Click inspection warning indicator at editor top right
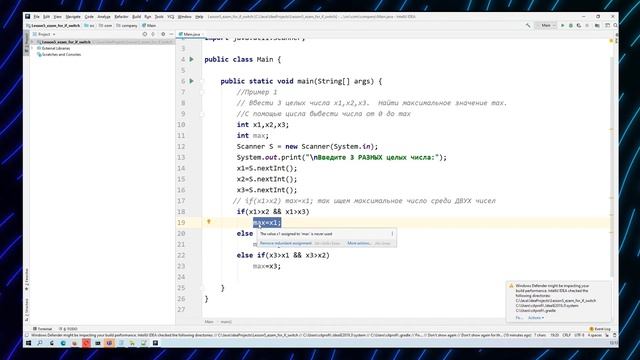This screenshot has height=360, width=640. pyautogui.click(x=611, y=41)
